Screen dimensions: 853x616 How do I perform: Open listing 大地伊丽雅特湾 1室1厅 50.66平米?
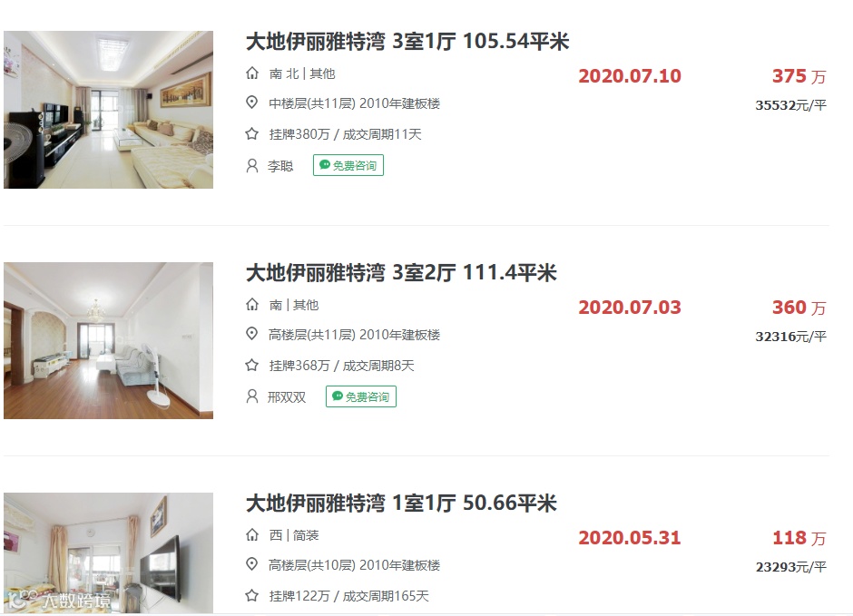tap(401, 503)
